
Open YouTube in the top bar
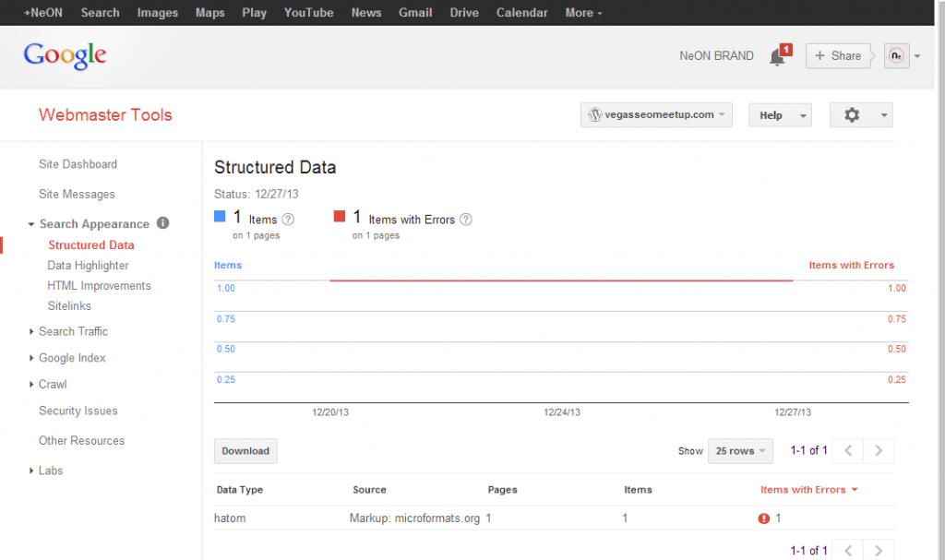pyautogui.click(x=308, y=13)
